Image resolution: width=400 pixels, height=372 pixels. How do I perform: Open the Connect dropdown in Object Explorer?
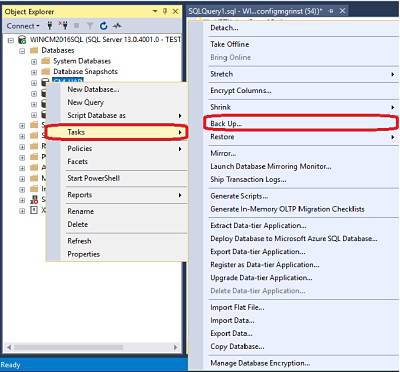23,26
